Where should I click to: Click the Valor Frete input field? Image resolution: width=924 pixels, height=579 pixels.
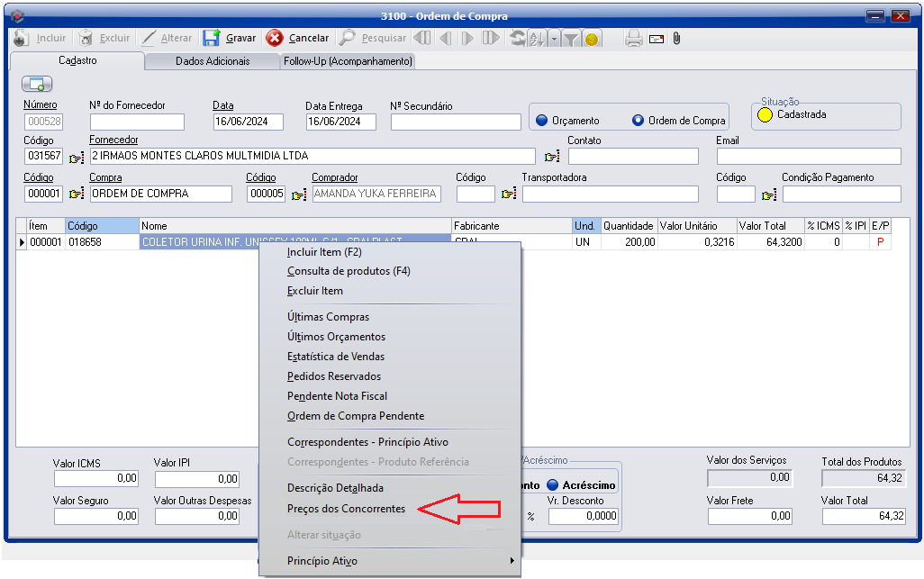[749, 516]
